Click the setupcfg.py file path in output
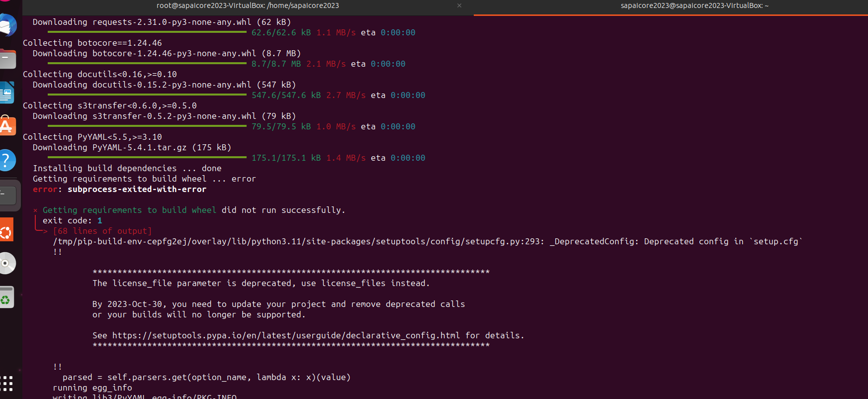 pyautogui.click(x=298, y=241)
